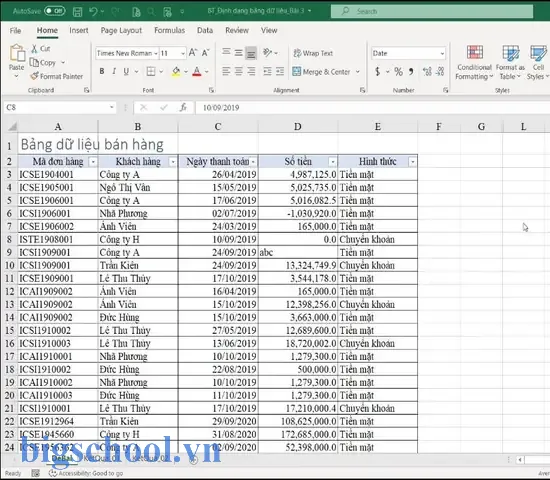
Task: Activate the Format Painter tool
Action: [x=57, y=76]
